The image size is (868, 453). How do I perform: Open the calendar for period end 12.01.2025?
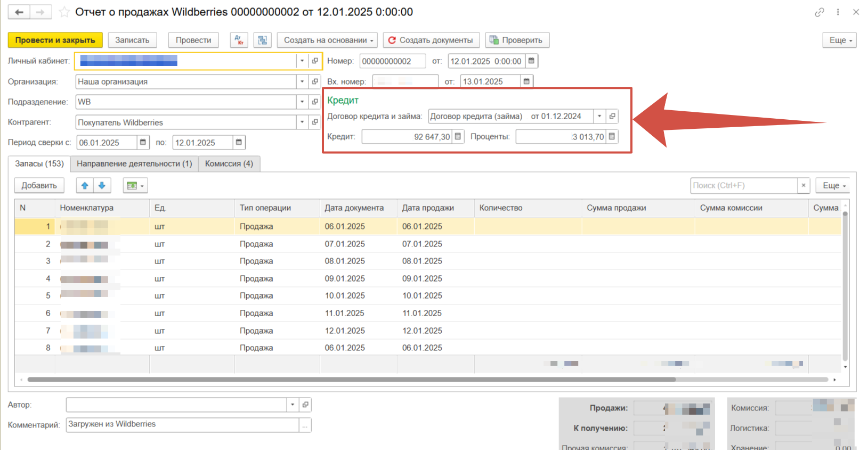(239, 142)
